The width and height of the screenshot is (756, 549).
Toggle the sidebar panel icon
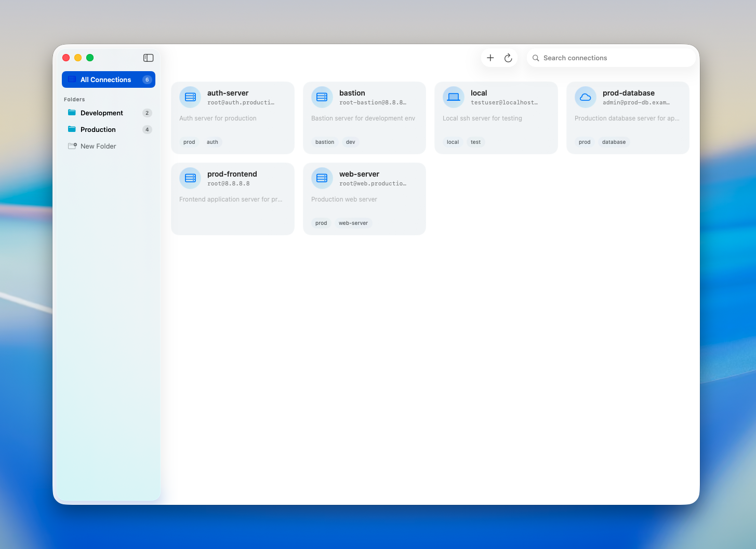click(x=149, y=58)
